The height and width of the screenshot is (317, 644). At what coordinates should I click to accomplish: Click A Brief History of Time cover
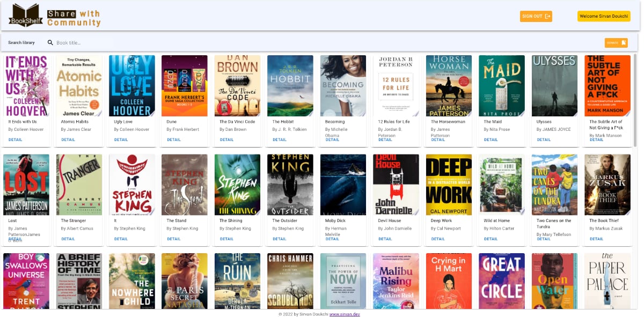pyautogui.click(x=79, y=281)
